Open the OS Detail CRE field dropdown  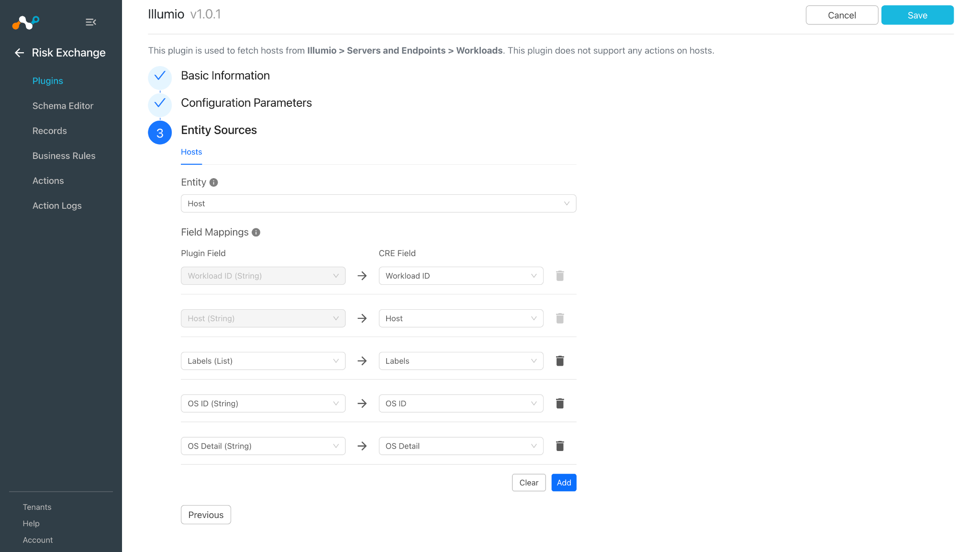coord(461,446)
